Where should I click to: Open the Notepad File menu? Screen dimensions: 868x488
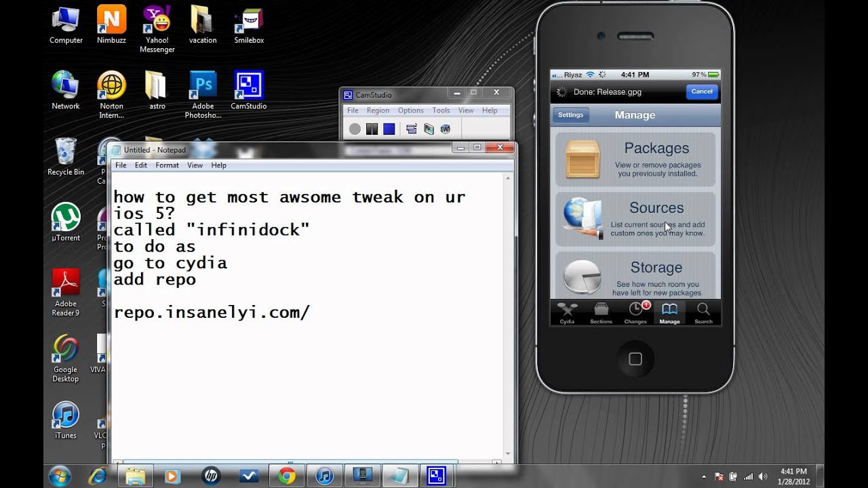click(121, 165)
